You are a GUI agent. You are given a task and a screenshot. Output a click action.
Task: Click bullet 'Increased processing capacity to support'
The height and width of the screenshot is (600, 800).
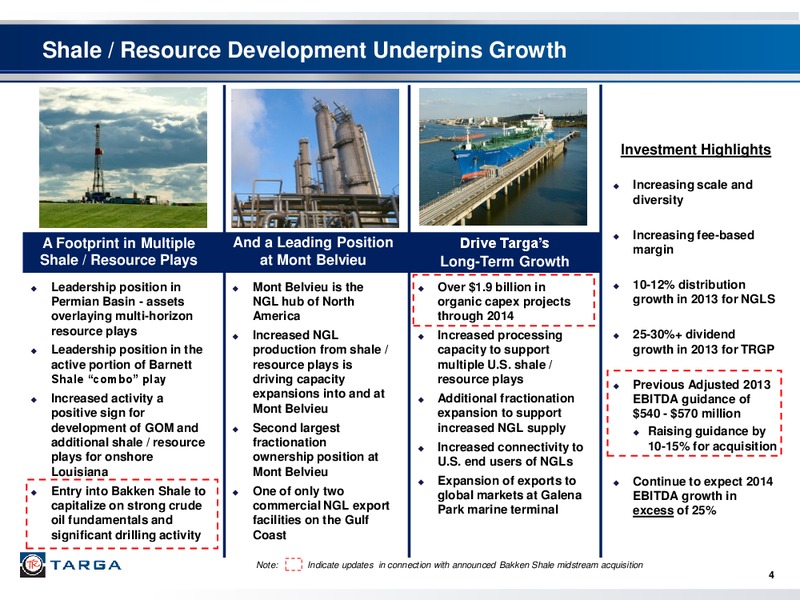(x=499, y=357)
